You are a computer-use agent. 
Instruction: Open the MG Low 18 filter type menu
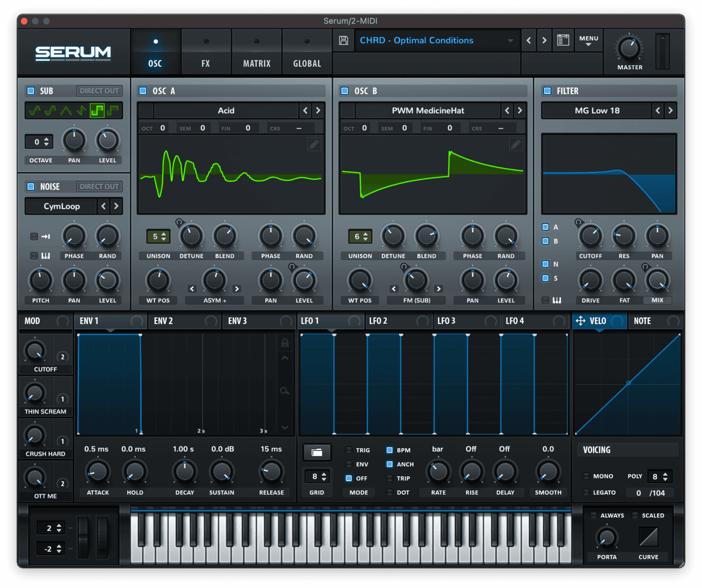point(597,111)
